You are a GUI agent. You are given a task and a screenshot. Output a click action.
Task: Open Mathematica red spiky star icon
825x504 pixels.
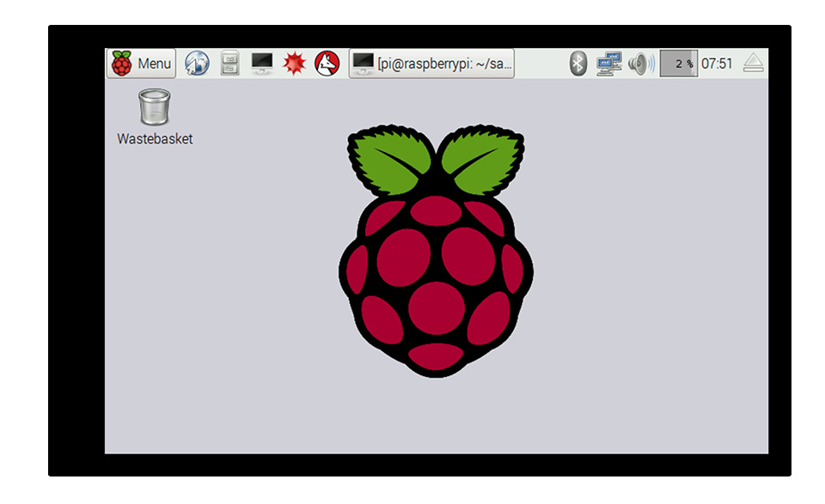[x=294, y=64]
